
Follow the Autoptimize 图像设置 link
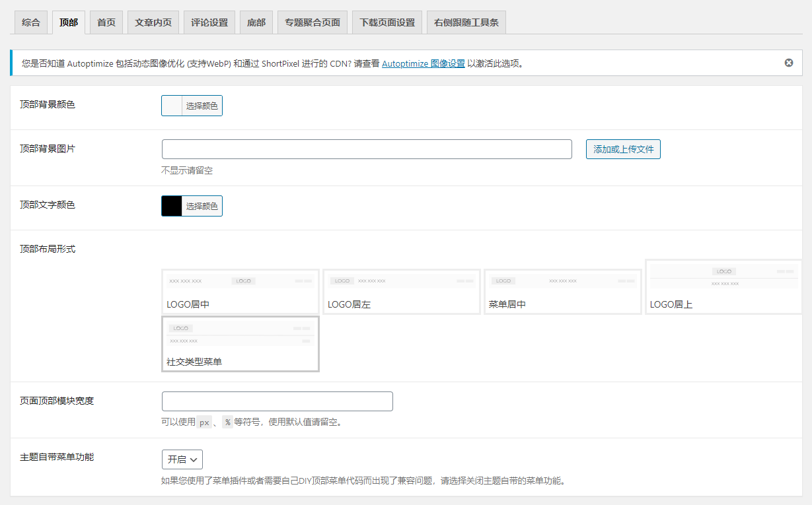point(424,64)
